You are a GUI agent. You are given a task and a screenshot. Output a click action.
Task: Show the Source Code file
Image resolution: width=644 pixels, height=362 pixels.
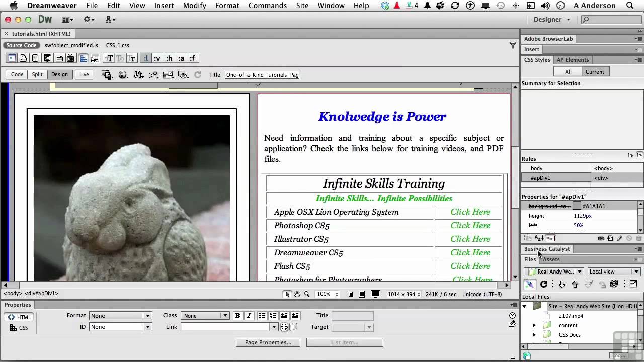tap(21, 45)
